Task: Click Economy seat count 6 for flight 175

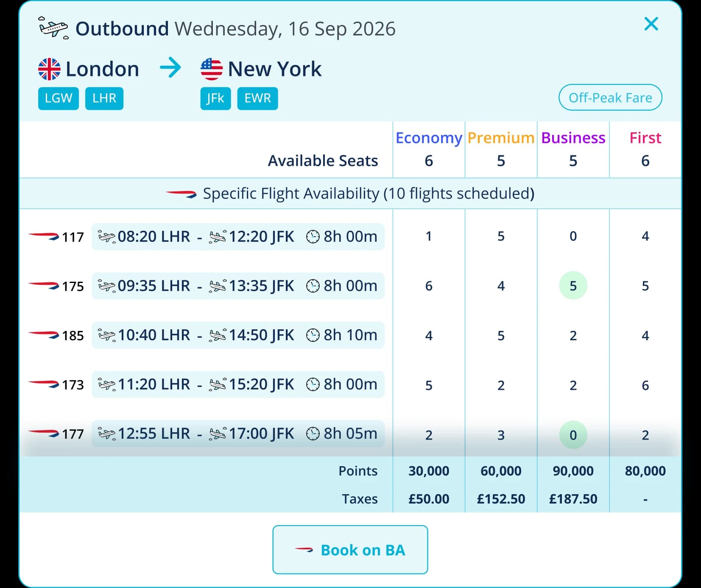Action: [429, 286]
